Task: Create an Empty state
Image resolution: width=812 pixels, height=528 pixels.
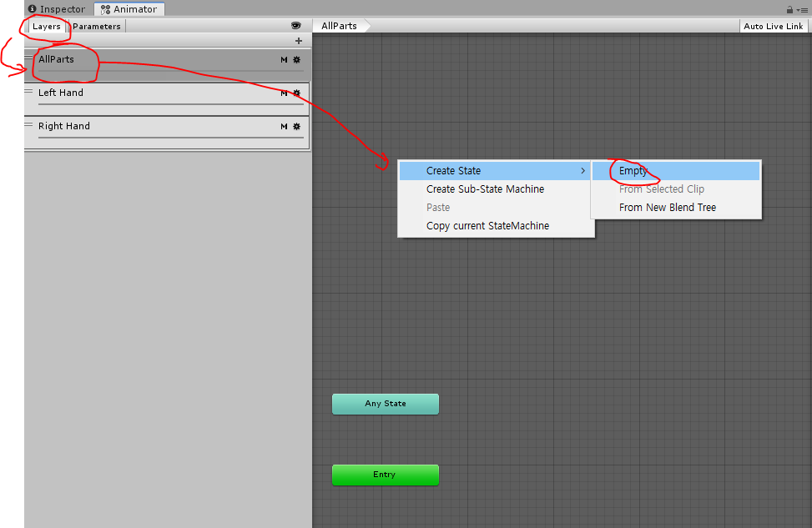Action: [x=676, y=171]
